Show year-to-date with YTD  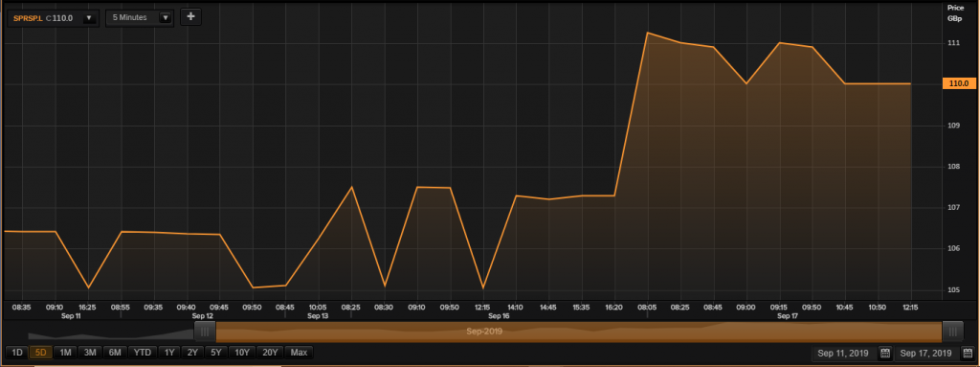[x=143, y=353]
